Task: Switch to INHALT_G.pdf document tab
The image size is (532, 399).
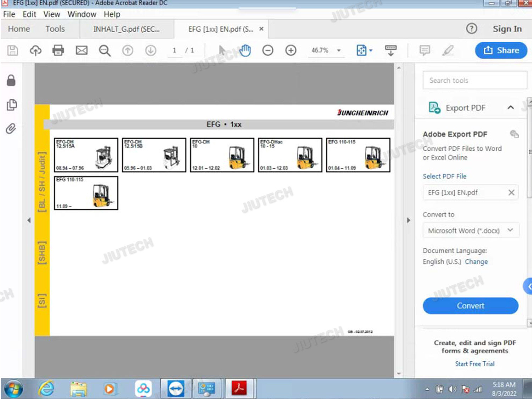Action: click(127, 29)
